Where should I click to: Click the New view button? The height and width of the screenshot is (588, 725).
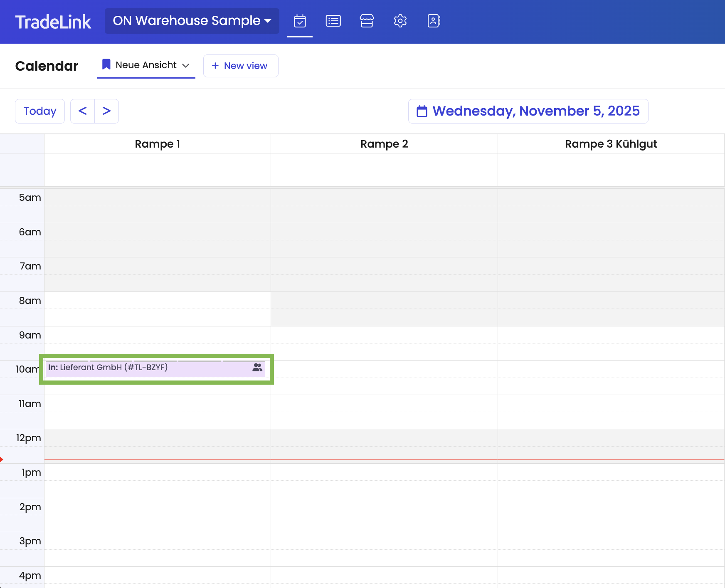(x=240, y=66)
